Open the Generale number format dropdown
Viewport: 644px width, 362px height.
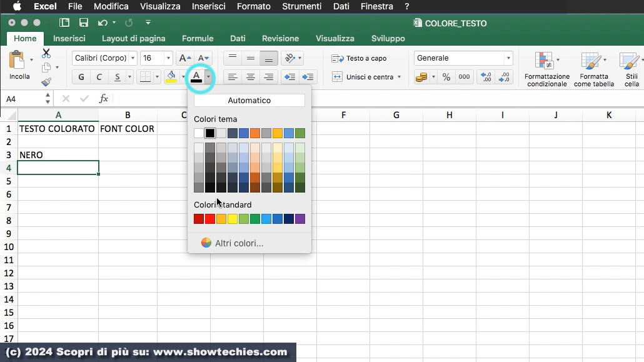(508, 58)
